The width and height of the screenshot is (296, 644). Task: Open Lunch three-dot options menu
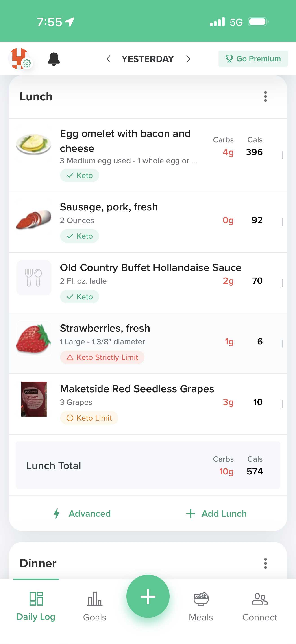coord(265,97)
